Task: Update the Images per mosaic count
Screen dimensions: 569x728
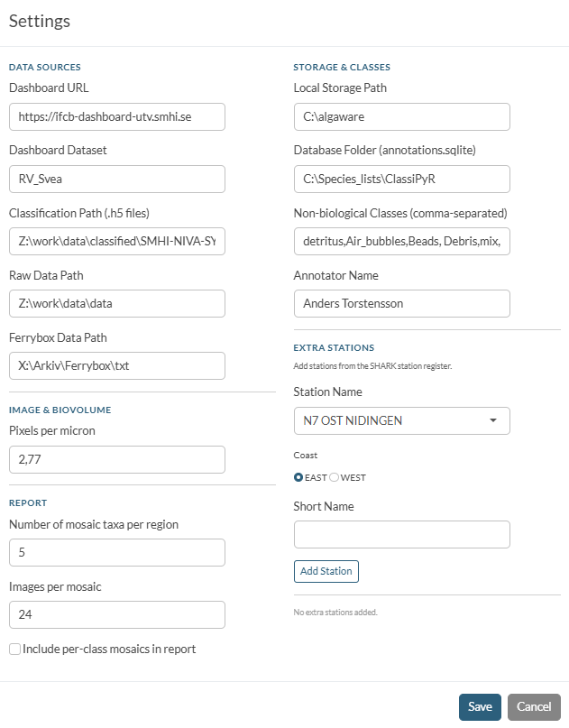Action: pos(116,614)
